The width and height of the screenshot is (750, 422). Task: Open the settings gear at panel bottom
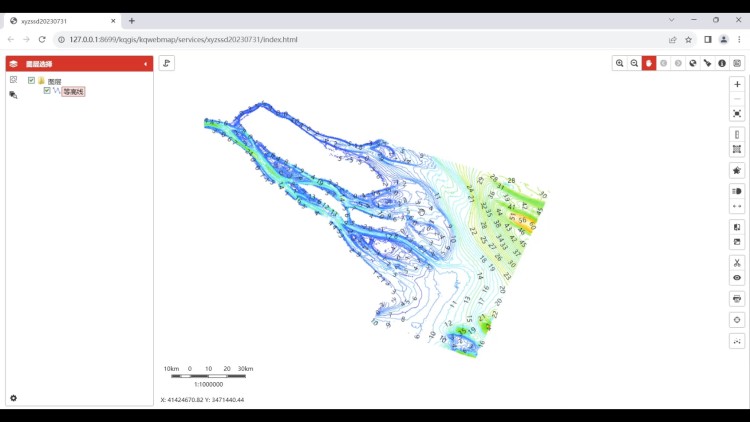13,398
